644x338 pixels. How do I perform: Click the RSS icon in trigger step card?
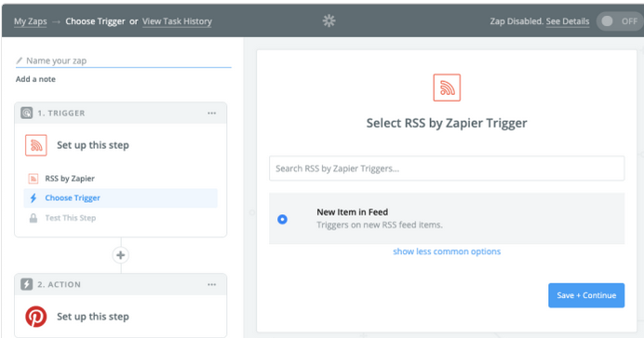tap(36, 145)
